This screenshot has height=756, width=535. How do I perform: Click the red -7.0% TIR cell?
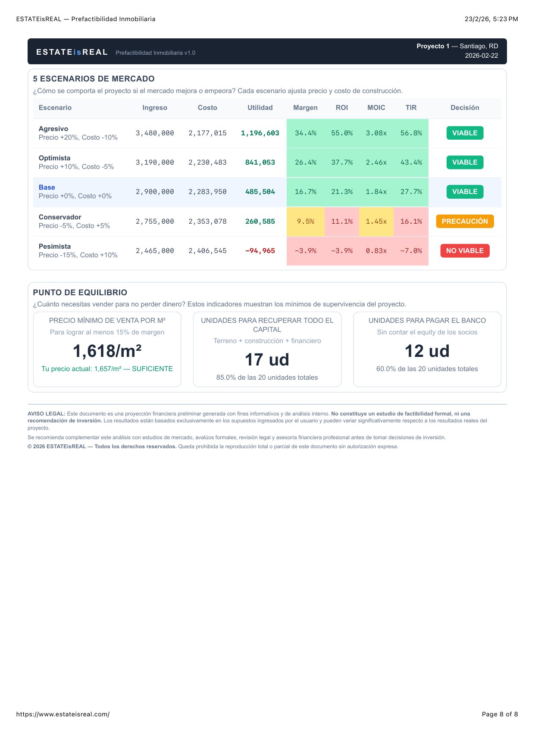411,251
